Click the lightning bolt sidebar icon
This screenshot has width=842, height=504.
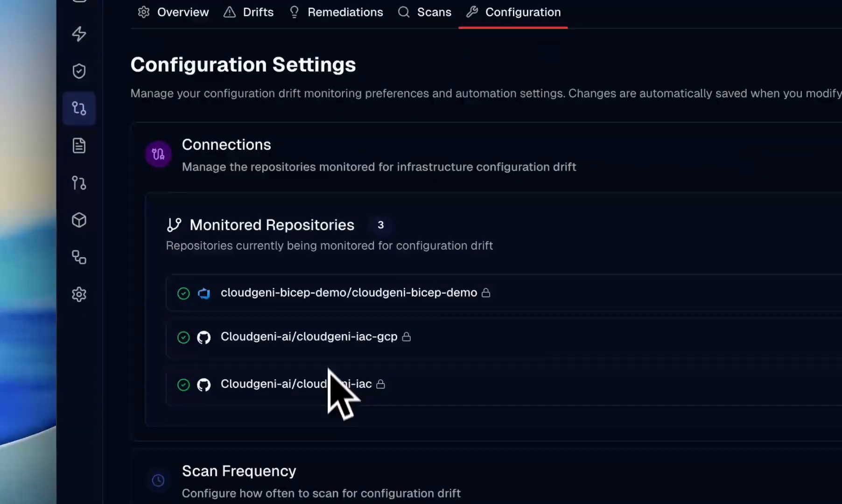point(79,34)
